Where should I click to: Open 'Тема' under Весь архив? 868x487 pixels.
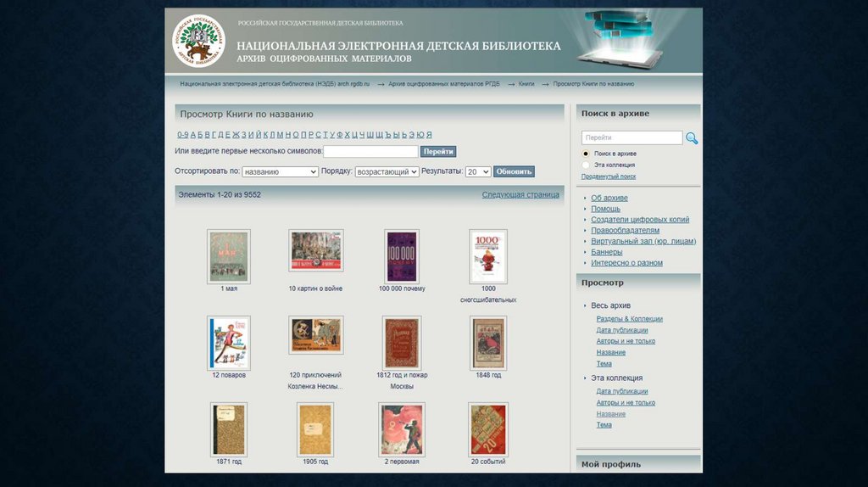click(x=604, y=364)
